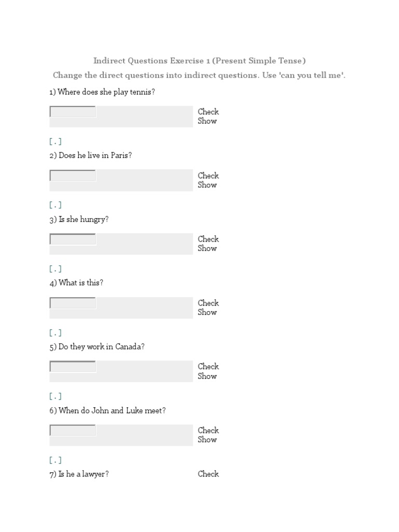Click the answer field for question 3
The image size is (399, 532).
click(73, 240)
